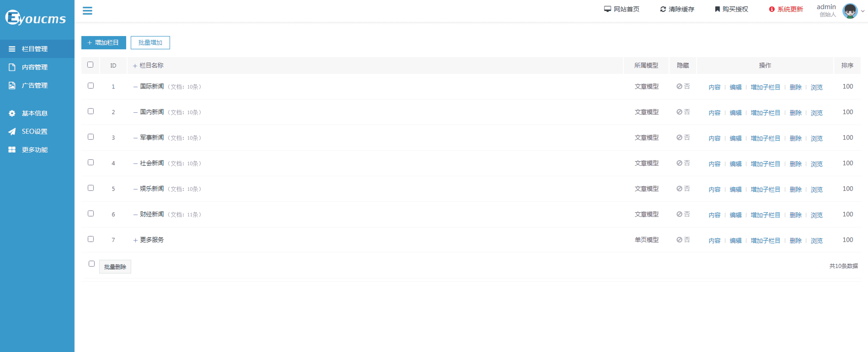Open the admin avatar picture
This screenshot has width=868, height=352.
850,11
